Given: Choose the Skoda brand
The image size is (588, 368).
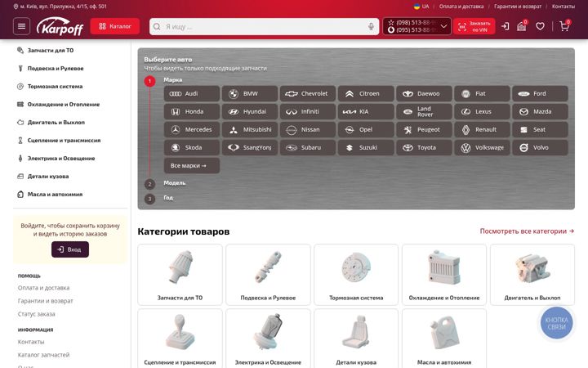Looking at the screenshot, I should [192, 147].
